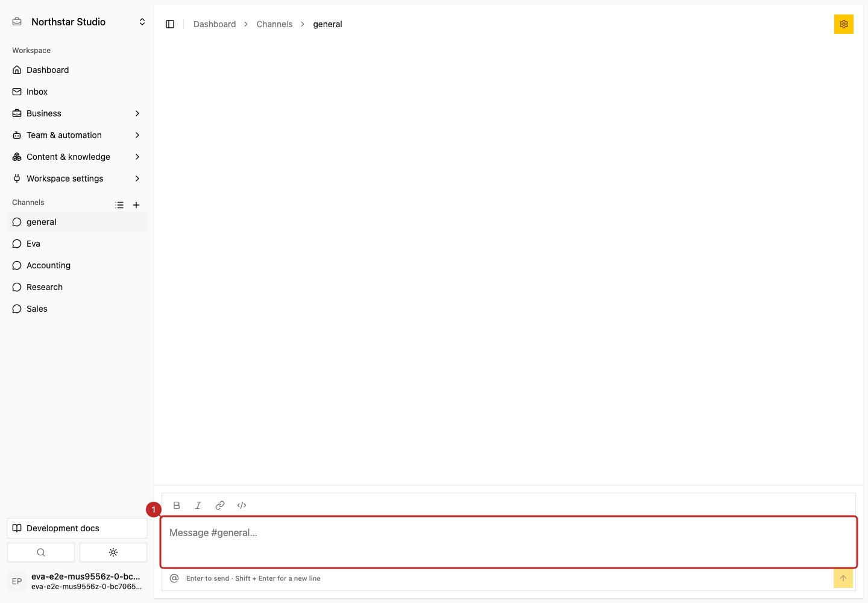Click Channels in the breadcrumb
The width and height of the screenshot is (868, 603).
[274, 24]
